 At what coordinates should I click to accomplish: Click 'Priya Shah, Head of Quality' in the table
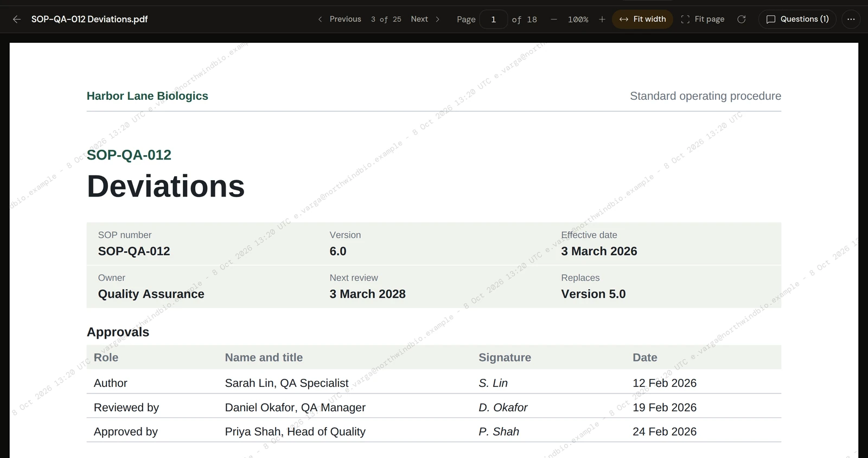point(295,432)
